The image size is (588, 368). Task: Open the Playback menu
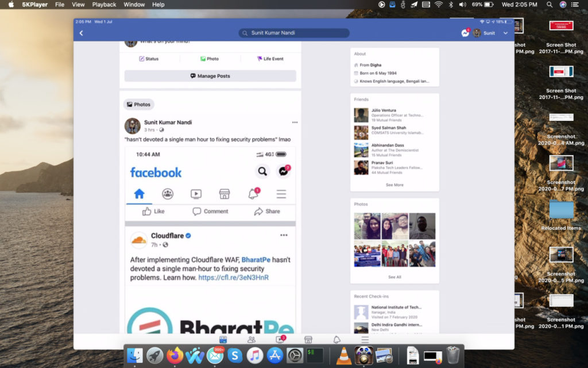pyautogui.click(x=105, y=5)
